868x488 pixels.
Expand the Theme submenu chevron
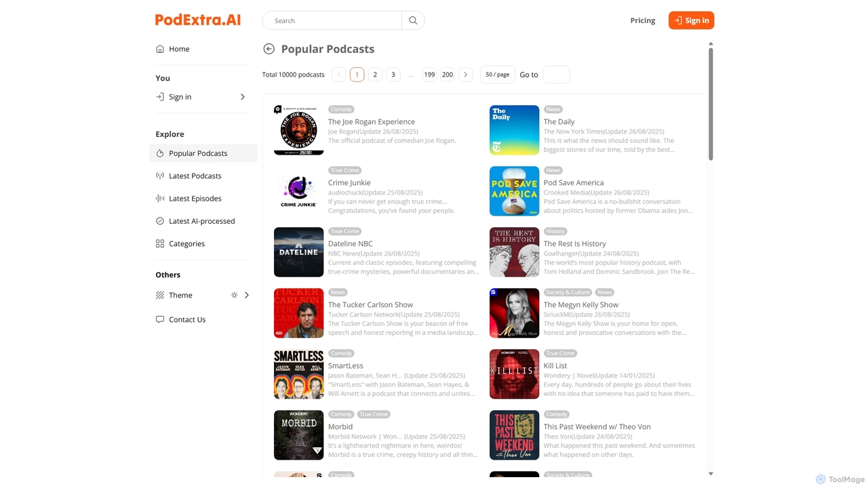point(247,295)
